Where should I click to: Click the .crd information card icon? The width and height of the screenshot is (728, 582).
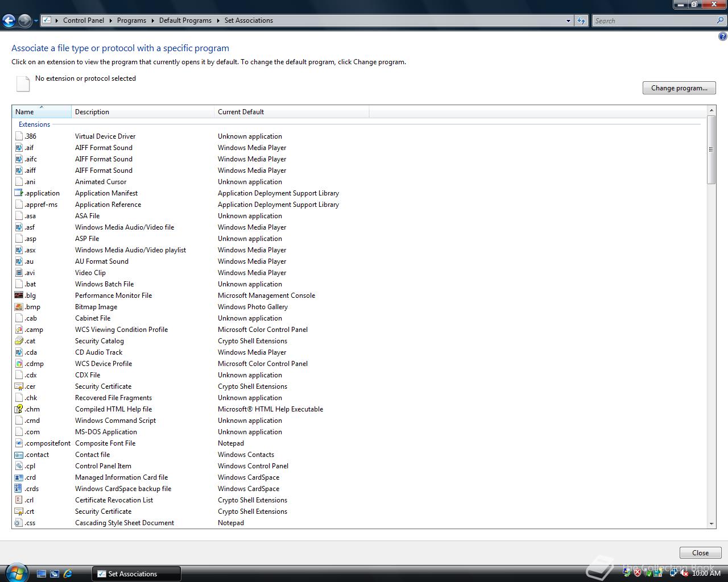click(x=19, y=477)
